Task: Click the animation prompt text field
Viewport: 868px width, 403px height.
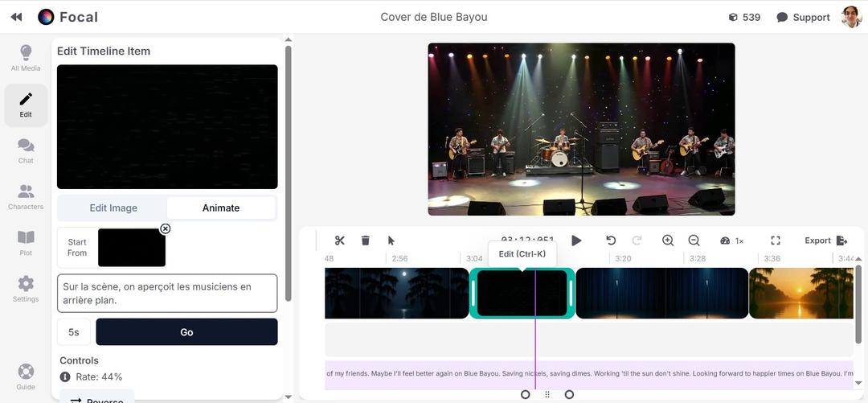Action: [x=167, y=294]
